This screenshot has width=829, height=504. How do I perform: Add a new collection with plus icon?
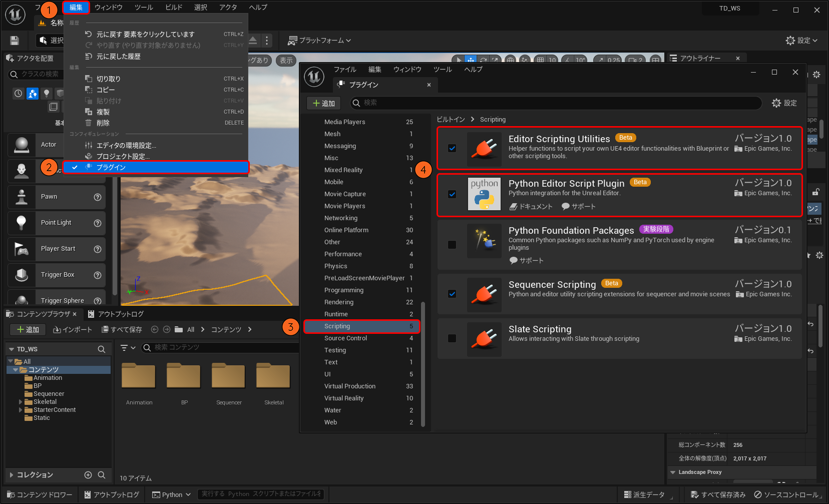click(88, 475)
